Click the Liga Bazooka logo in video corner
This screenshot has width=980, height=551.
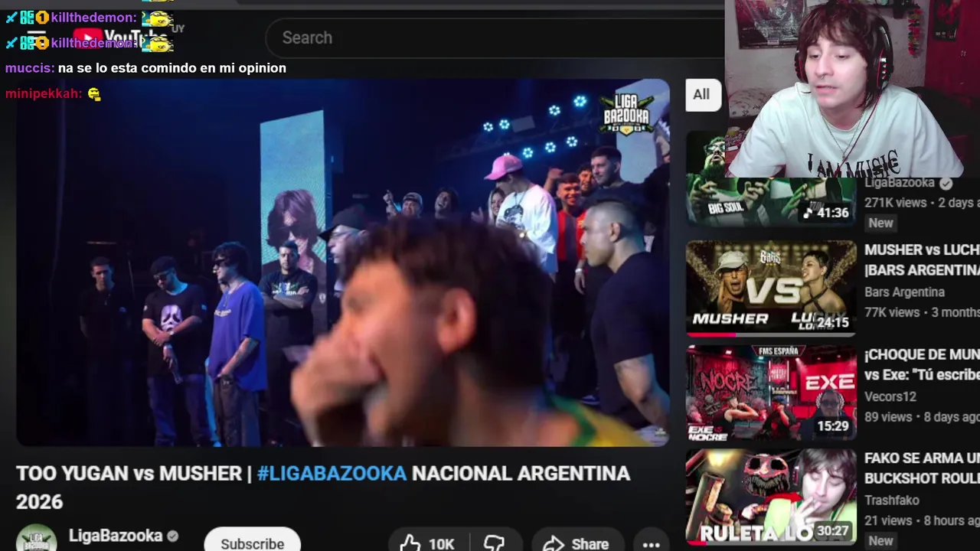click(x=627, y=113)
